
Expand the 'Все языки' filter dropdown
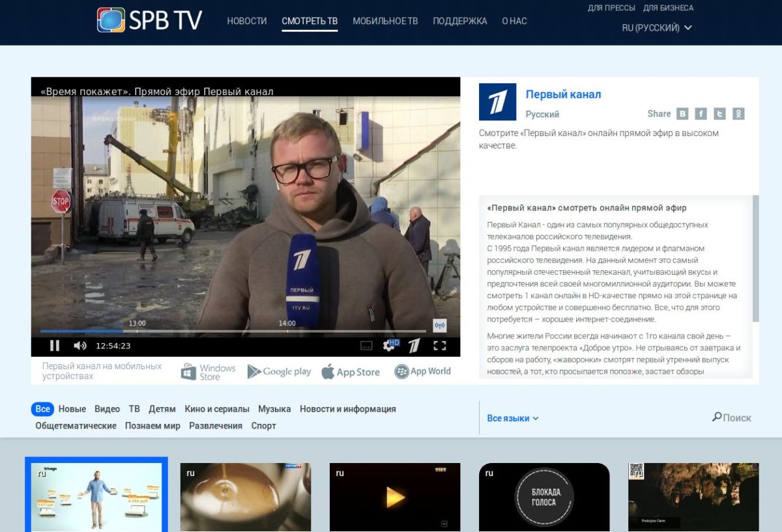click(x=513, y=418)
